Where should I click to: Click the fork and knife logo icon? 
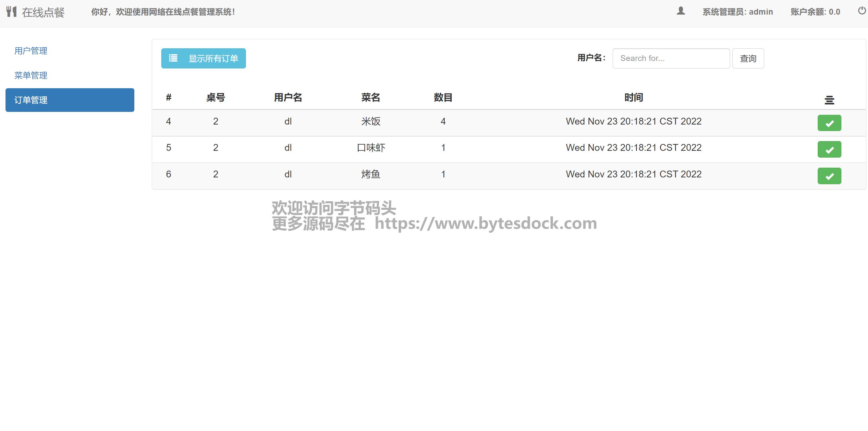[11, 11]
